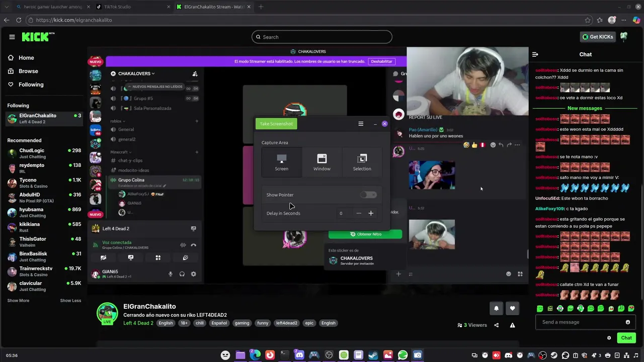Click the Español stream tag
Viewport: 644px width, 362px height.
[219, 323]
